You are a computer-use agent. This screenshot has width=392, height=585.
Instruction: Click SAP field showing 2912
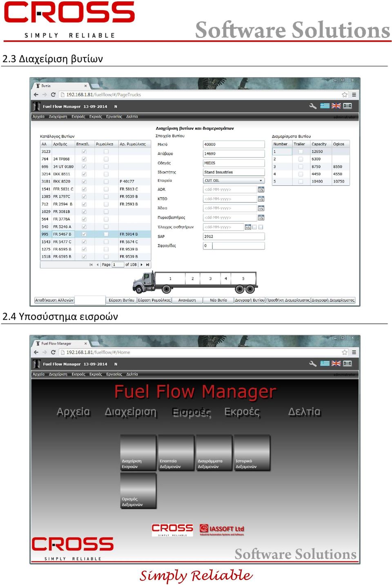pos(234,236)
